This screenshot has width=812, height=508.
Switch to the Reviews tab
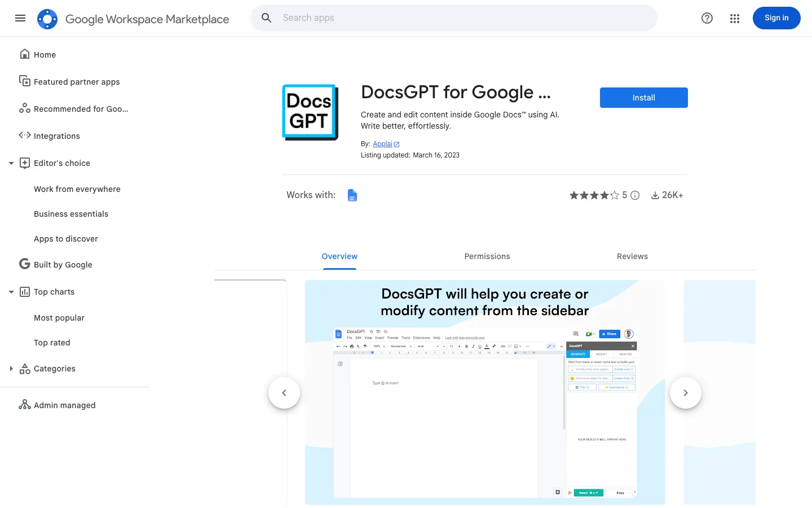click(632, 256)
